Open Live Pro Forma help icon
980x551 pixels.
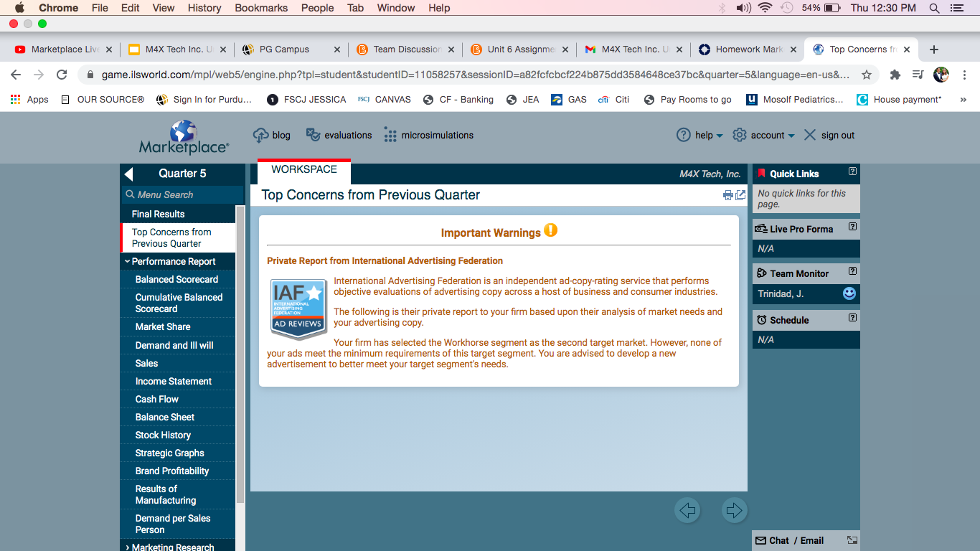click(x=852, y=227)
